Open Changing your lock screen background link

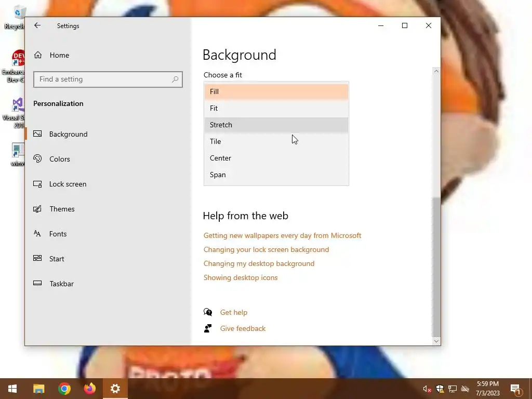(x=267, y=249)
